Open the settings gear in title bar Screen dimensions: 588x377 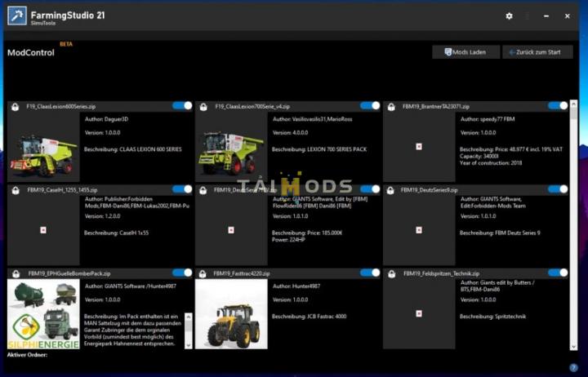tap(509, 16)
